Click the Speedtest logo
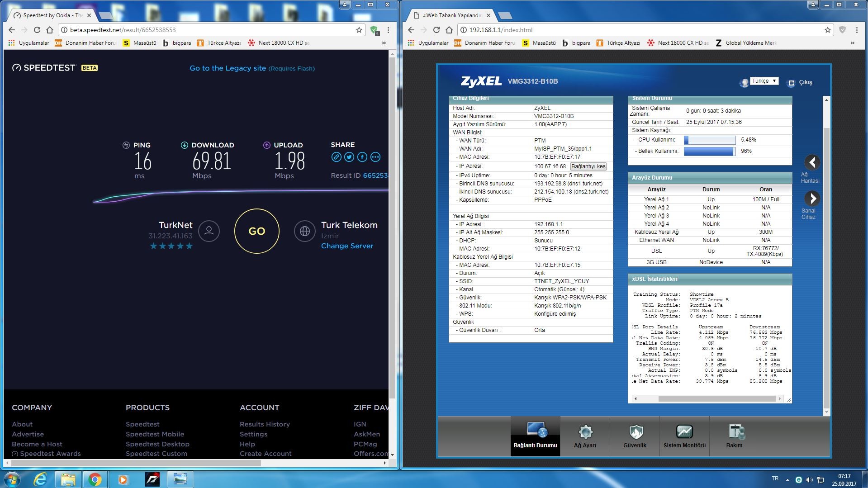868x488 pixels. 44,68
